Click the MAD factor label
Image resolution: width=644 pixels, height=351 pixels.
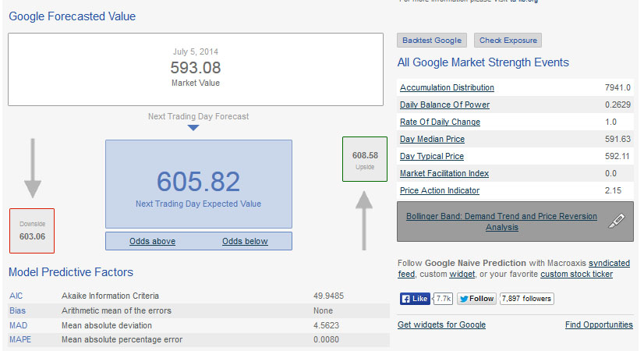pos(18,325)
